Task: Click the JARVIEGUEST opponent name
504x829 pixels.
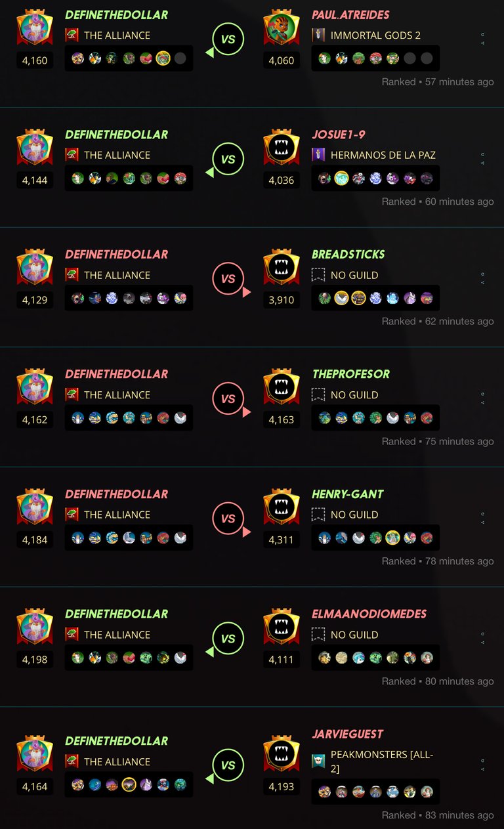Action: pos(347,734)
